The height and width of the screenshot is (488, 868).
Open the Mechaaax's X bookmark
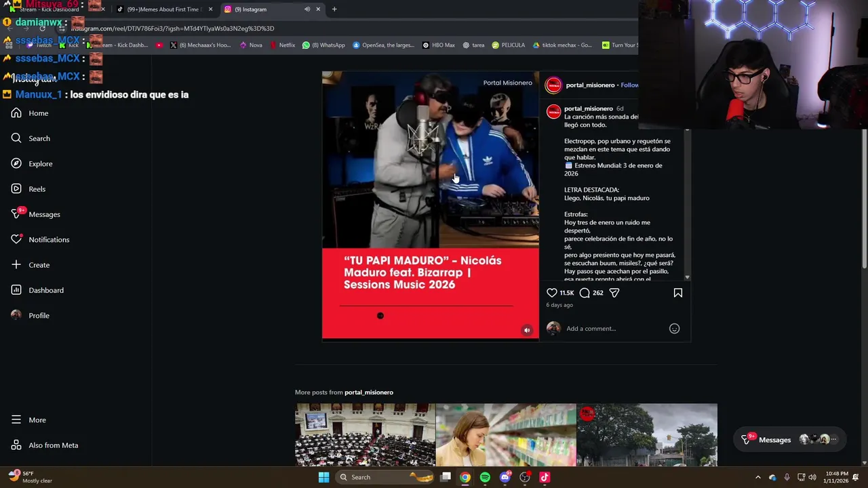point(200,45)
